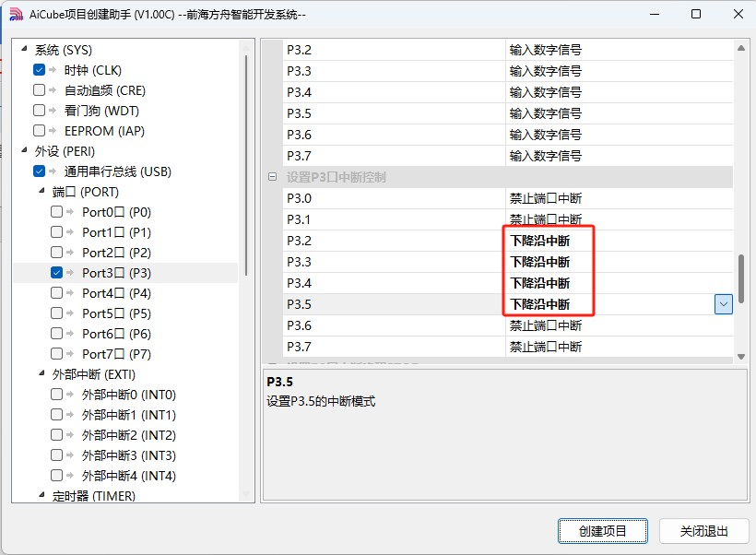Check the Port4口 (P4) checkbox

pyautogui.click(x=56, y=292)
